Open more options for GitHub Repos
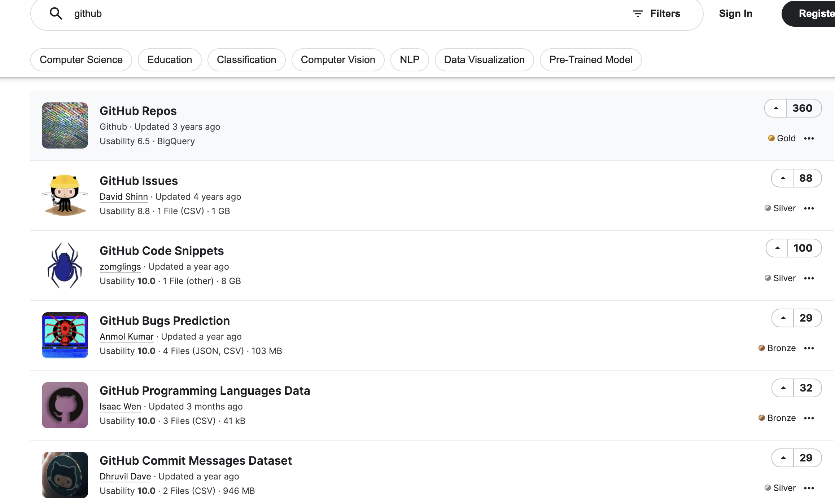Screen dimensions: 835x504 [809, 138]
